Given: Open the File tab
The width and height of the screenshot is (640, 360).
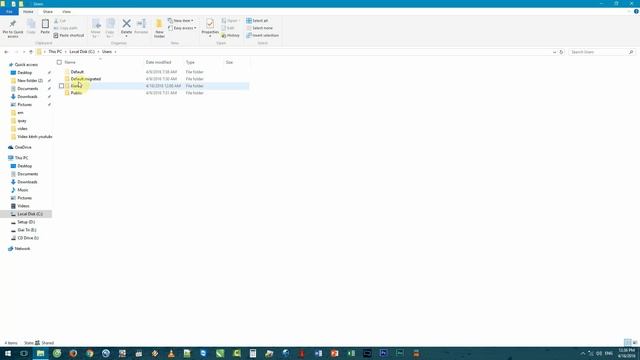Looking at the screenshot, I should point(9,11).
